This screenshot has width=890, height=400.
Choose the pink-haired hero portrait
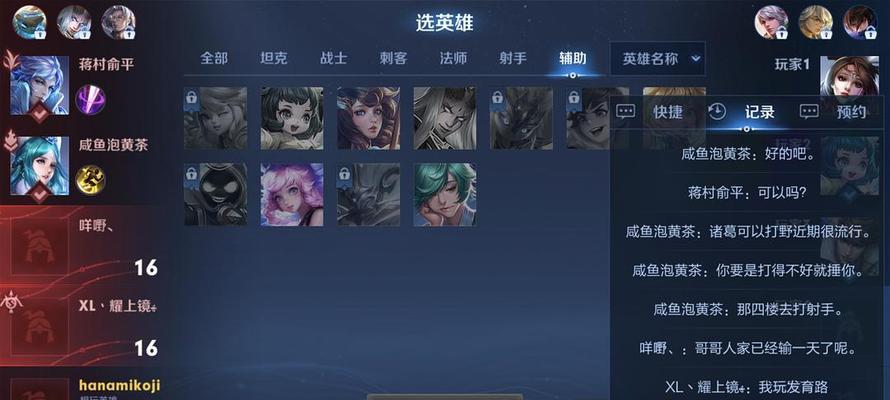coord(292,195)
